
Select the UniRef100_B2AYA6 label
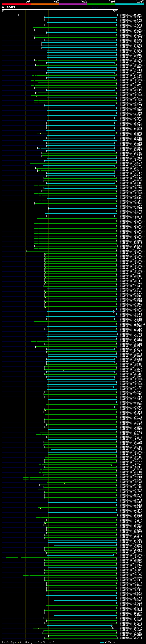(131, 72)
